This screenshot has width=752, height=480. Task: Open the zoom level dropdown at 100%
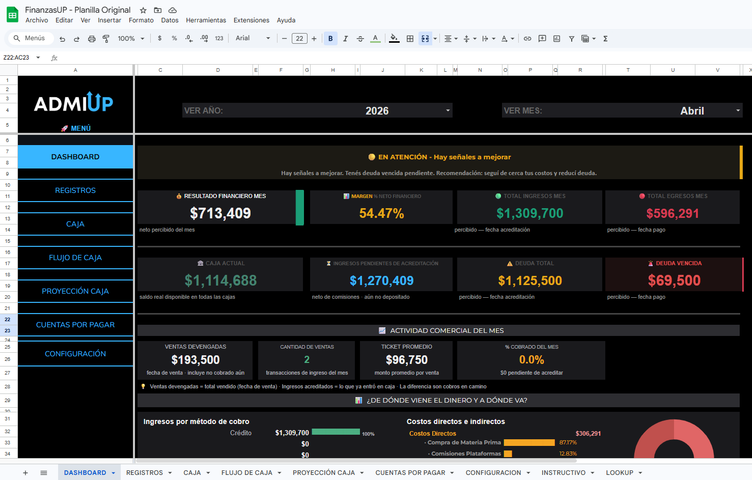[x=130, y=38]
